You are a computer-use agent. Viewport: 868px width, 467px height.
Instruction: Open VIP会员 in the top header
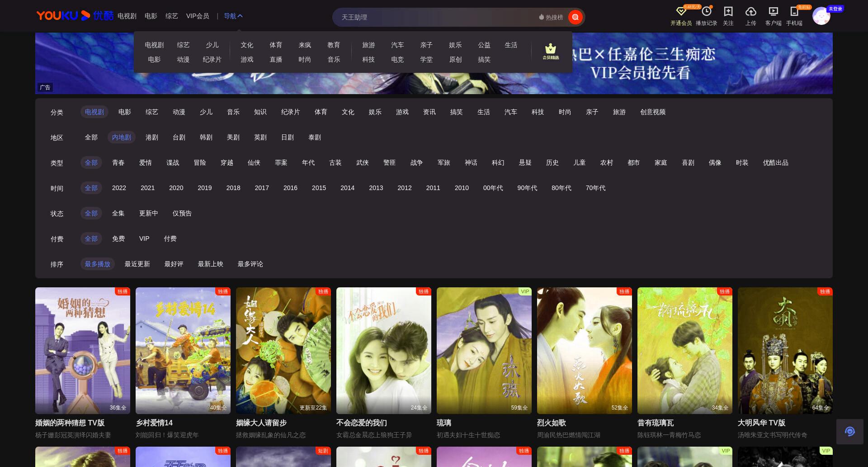click(x=198, y=16)
